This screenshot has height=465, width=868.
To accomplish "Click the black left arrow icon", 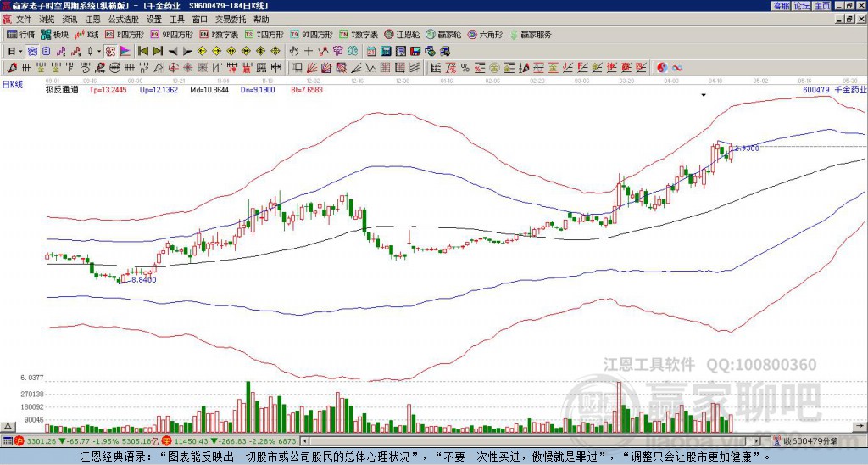I will (x=173, y=52).
